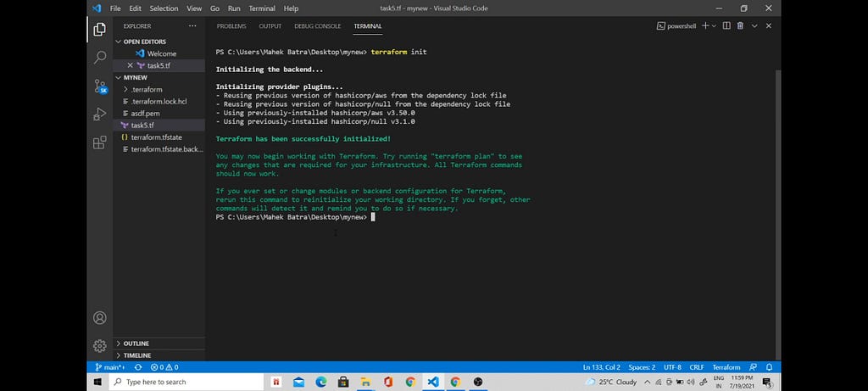Close the task5.tf open editor
The width and height of the screenshot is (868, 391).
(x=130, y=65)
